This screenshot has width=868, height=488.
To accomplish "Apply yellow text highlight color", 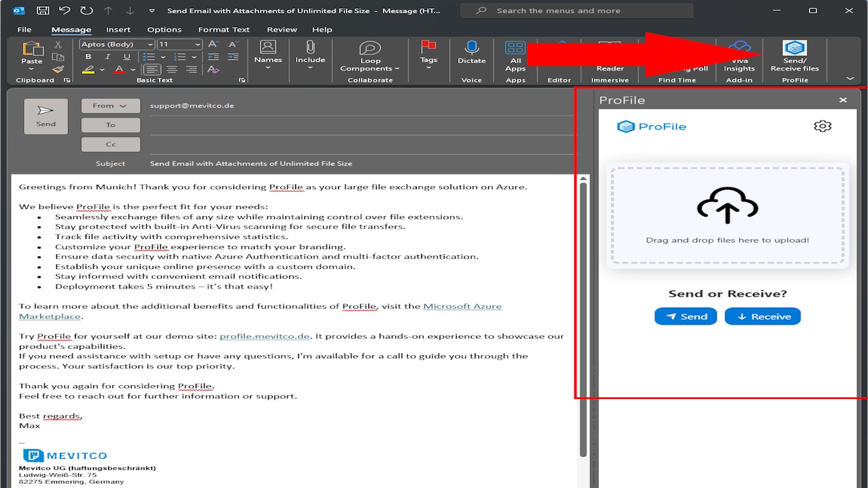I will pos(88,69).
